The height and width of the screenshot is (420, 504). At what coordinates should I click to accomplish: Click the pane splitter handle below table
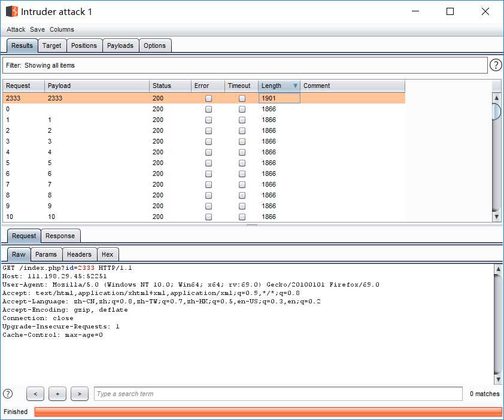[252, 225]
